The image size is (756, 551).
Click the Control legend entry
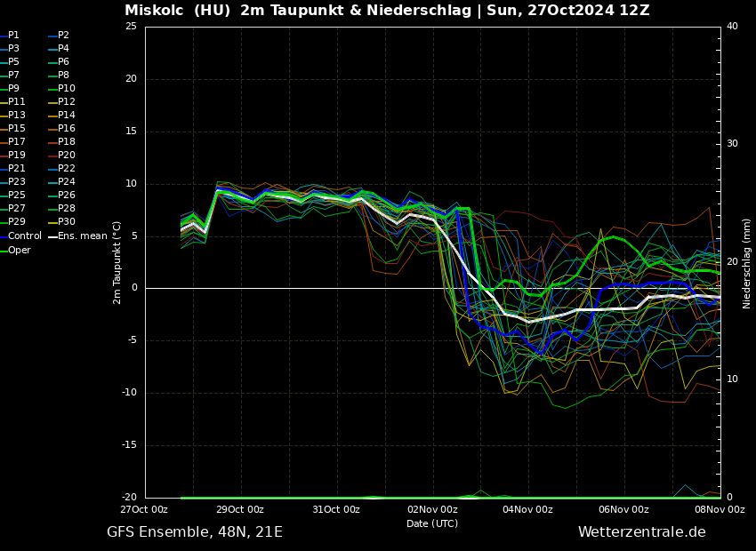pos(24,236)
